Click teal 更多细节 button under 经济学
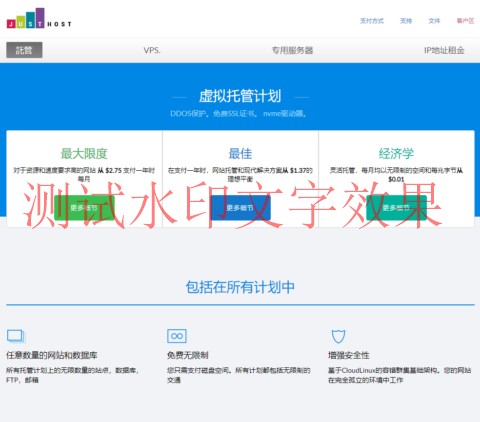Viewport: 480px width, 422px height. click(x=396, y=208)
